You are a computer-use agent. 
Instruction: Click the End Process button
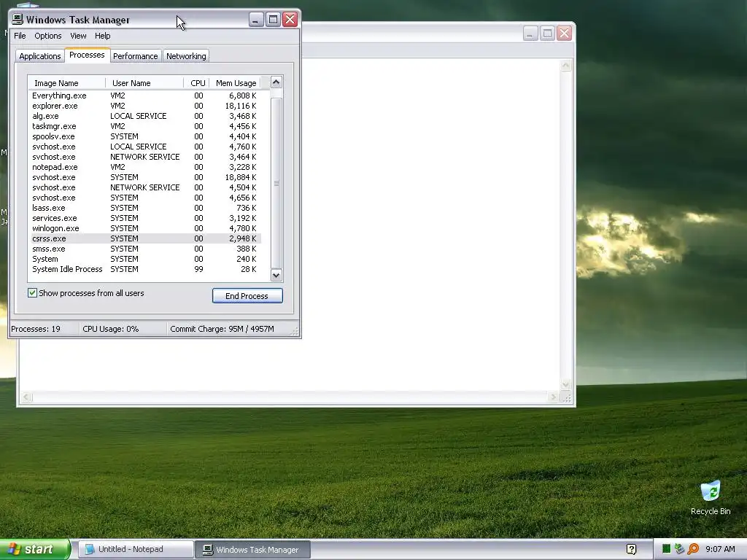pos(247,296)
